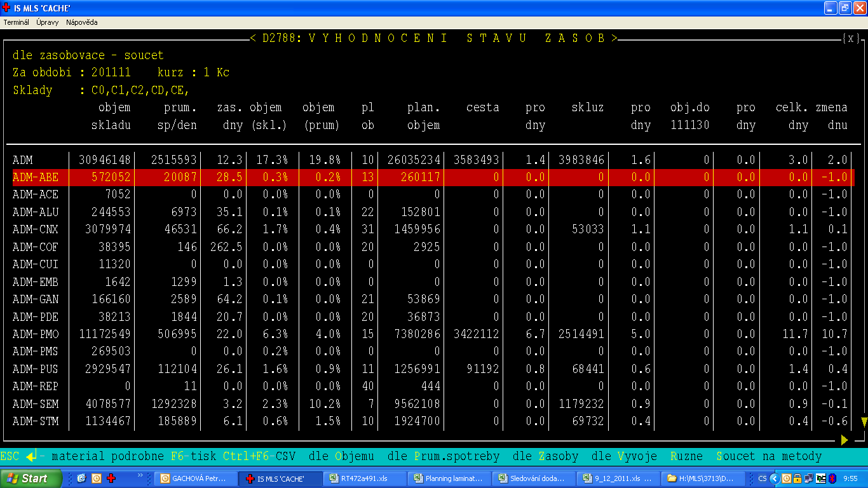Viewport: 868px width, 488px height.
Task: Click the CS language indicator in tray
Action: pos(762,478)
